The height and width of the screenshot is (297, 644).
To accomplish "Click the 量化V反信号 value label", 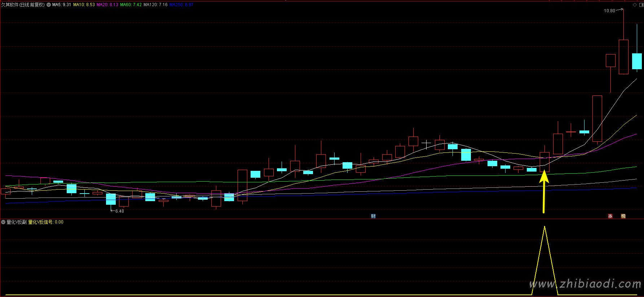I will point(45,222).
